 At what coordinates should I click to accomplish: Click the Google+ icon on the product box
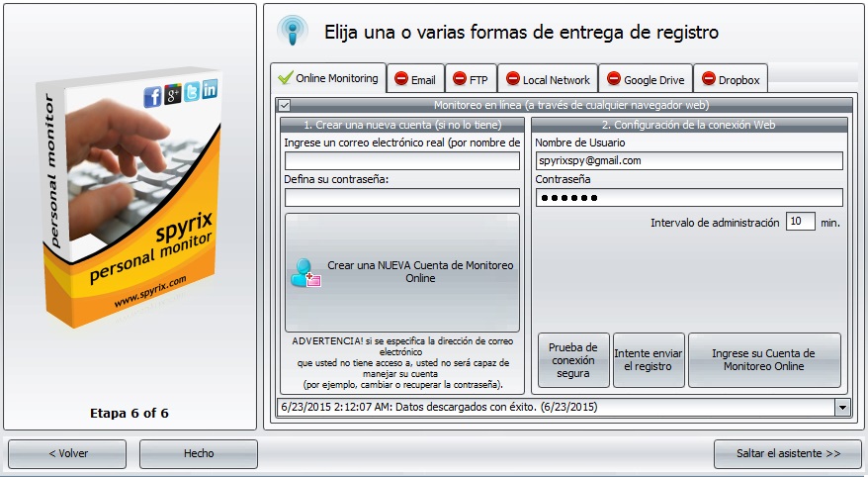[x=173, y=94]
